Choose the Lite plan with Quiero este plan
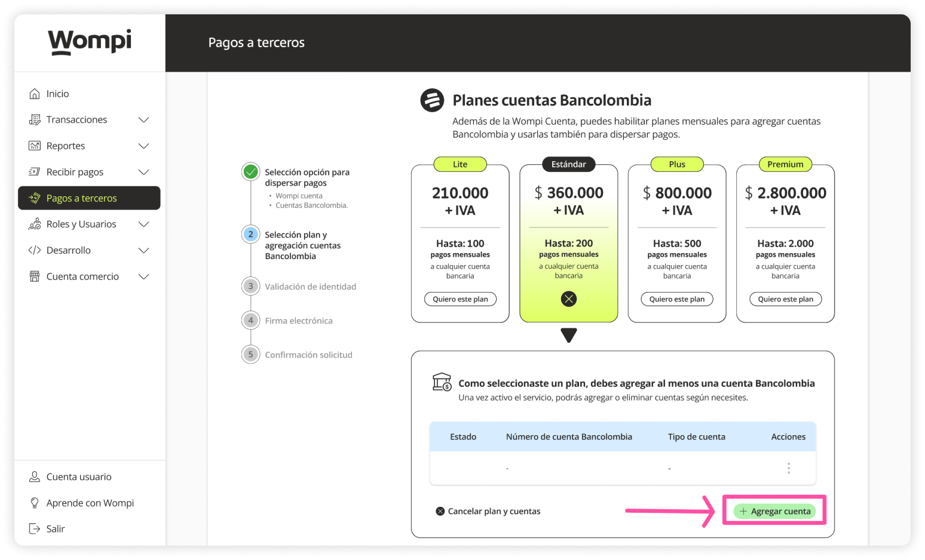Viewport: 925px width, 560px height. [x=460, y=299]
